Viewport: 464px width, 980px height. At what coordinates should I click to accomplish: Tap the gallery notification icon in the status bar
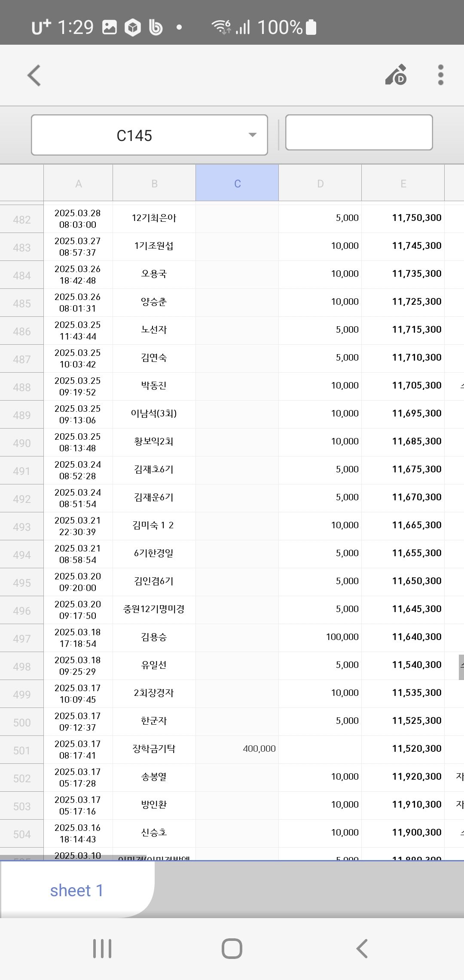pyautogui.click(x=110, y=28)
